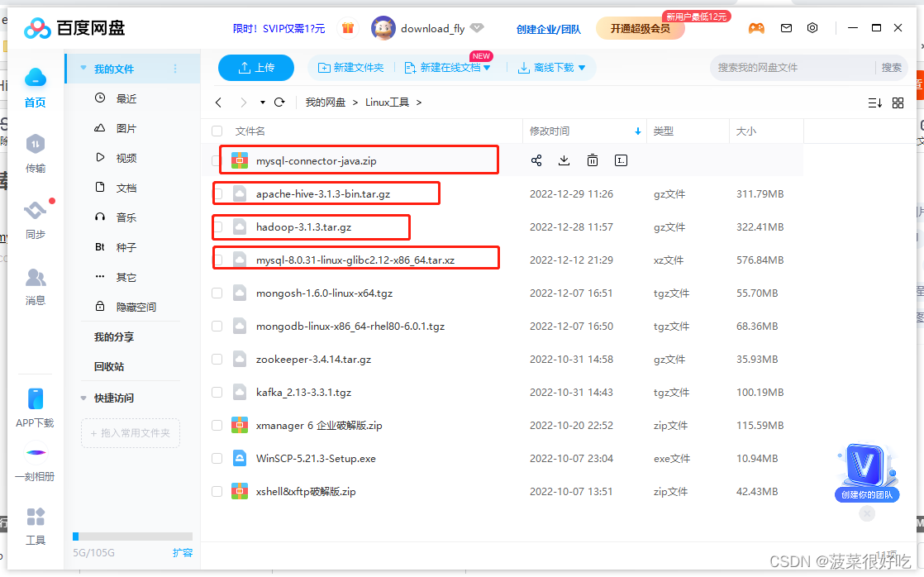Click the gift box icon in header
The image size is (924, 577).
point(348,28)
